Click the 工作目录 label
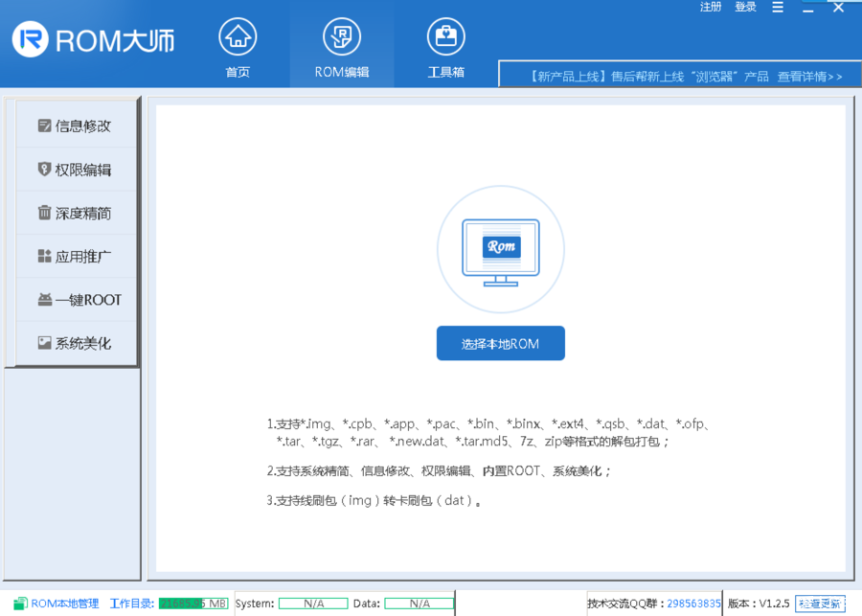 click(x=132, y=604)
